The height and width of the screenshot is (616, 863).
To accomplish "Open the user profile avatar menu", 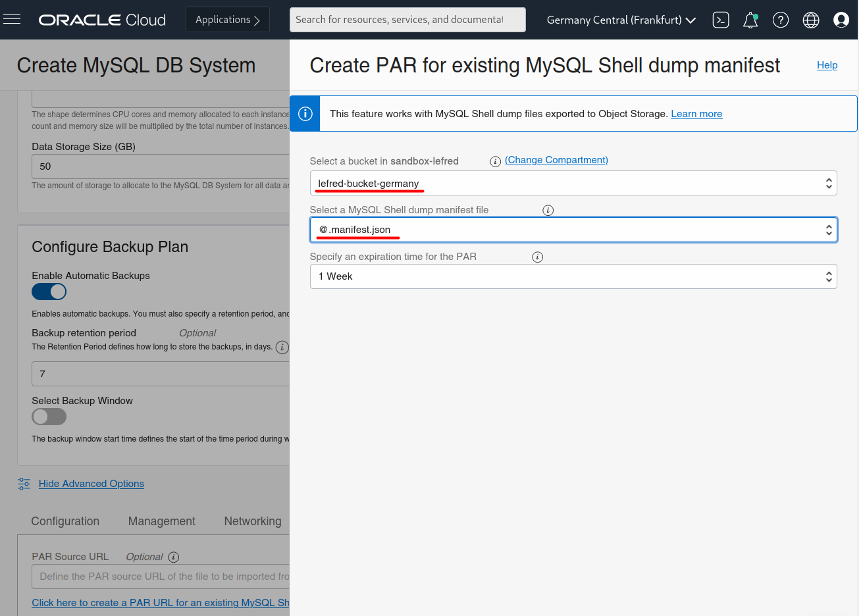I will (x=841, y=20).
